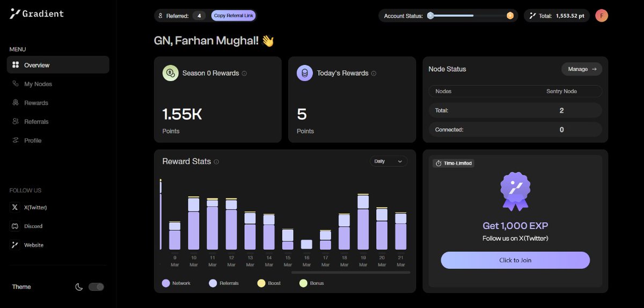Click the 19 Mar bar in chart
The height and width of the screenshot is (308, 644).
pyautogui.click(x=363, y=222)
